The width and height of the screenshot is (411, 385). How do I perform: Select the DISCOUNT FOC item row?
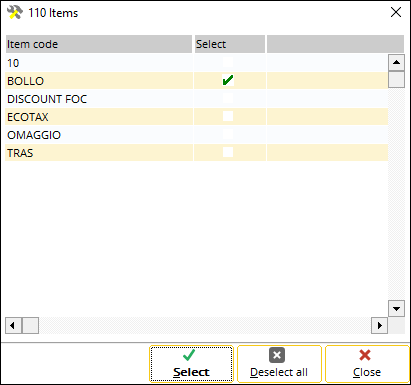(197, 99)
